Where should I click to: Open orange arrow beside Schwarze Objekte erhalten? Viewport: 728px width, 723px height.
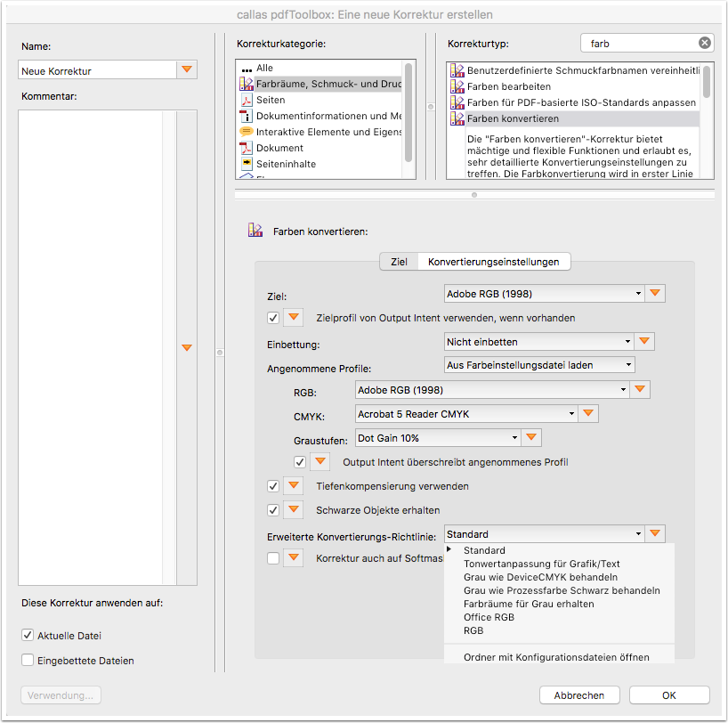[293, 509]
